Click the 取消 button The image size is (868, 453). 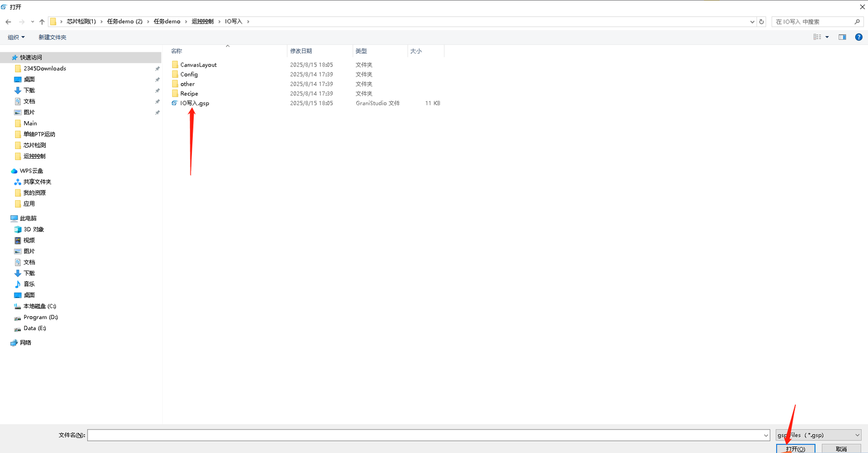click(x=841, y=449)
